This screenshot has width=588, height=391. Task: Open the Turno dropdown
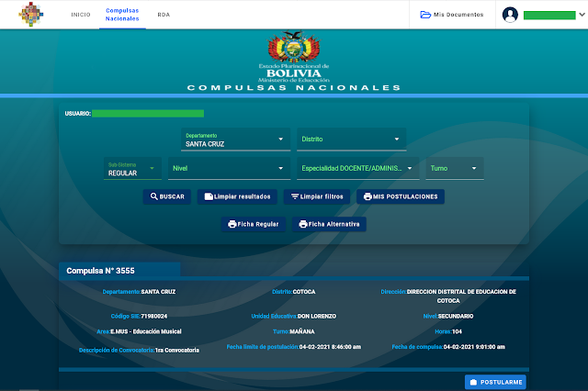point(455,169)
